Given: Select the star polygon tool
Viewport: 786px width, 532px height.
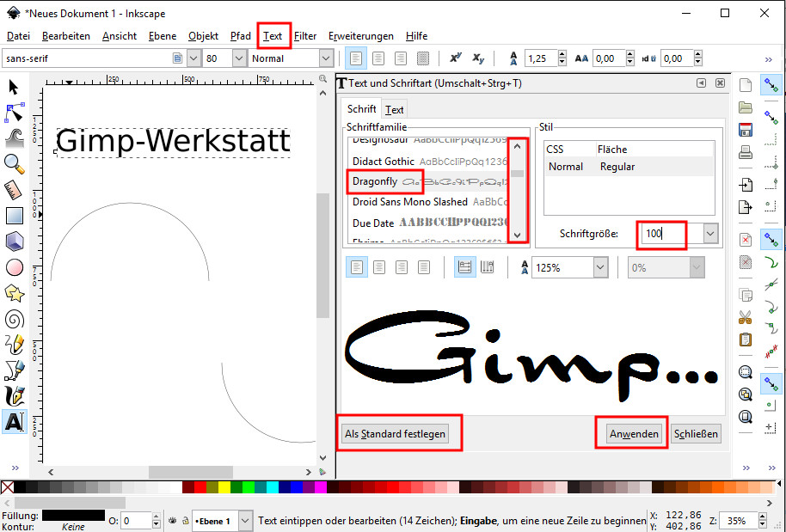Looking at the screenshot, I should point(14,294).
